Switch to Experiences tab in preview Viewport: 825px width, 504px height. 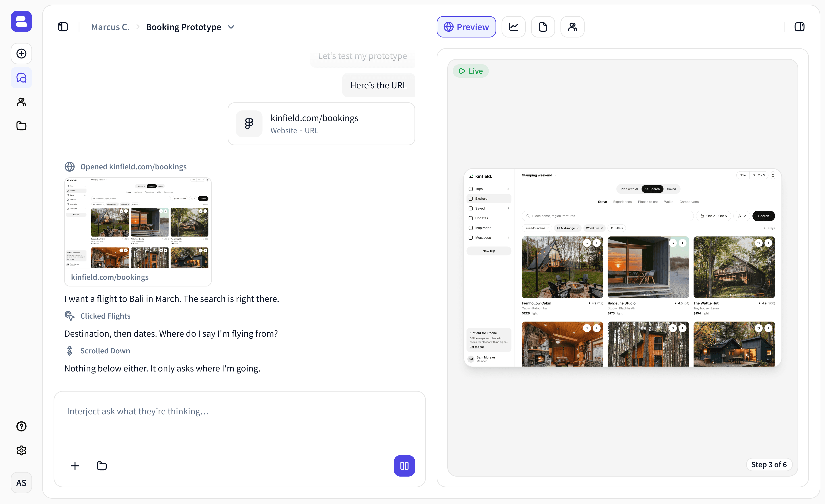[x=622, y=202]
